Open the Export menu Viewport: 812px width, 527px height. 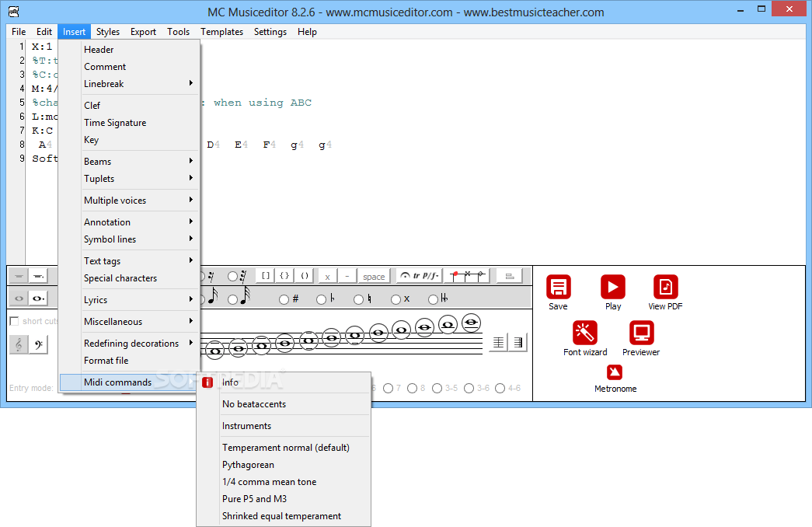(x=143, y=32)
